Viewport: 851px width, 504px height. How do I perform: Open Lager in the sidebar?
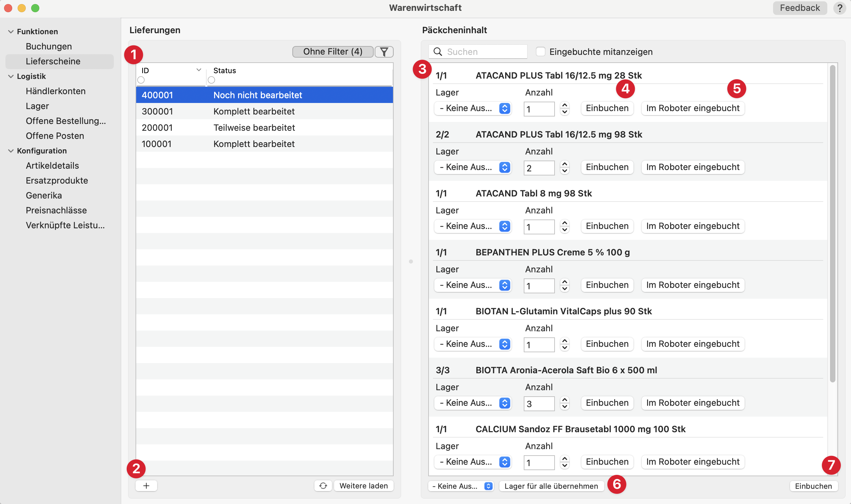37,106
